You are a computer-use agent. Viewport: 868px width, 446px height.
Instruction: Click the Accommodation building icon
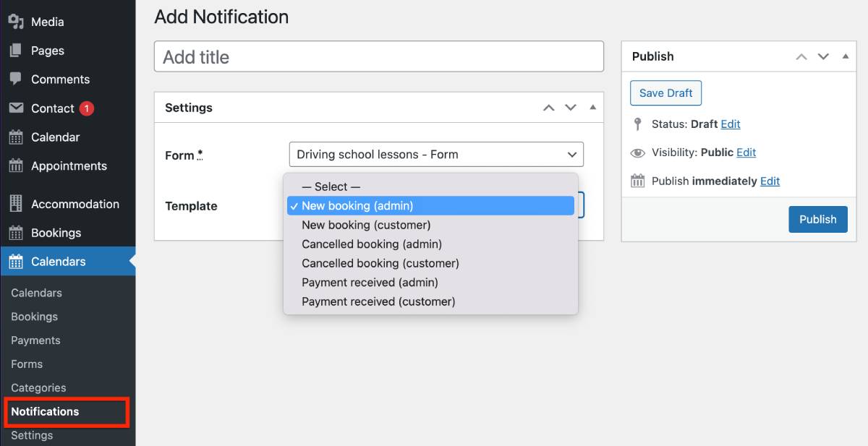click(16, 204)
